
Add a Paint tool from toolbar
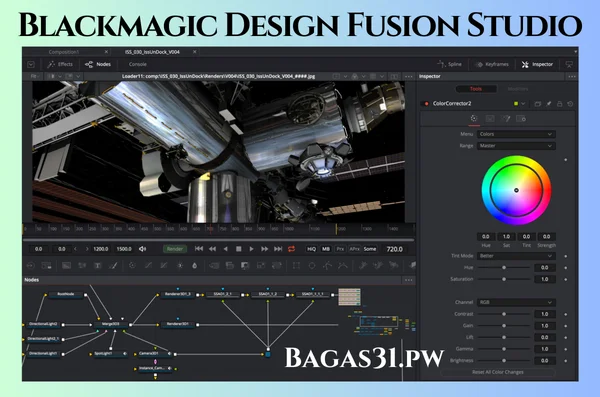(x=113, y=265)
